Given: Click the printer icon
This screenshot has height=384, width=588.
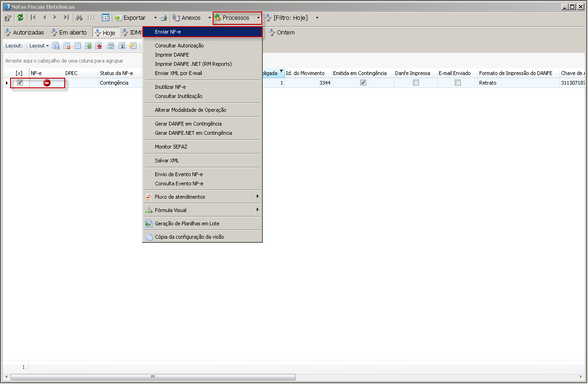Looking at the screenshot, I should [x=164, y=18].
